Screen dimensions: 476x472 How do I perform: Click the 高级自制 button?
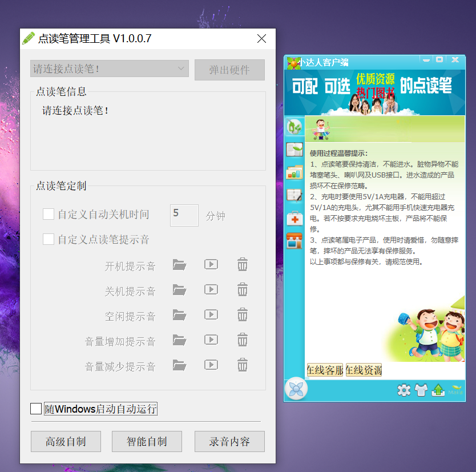coord(66,441)
